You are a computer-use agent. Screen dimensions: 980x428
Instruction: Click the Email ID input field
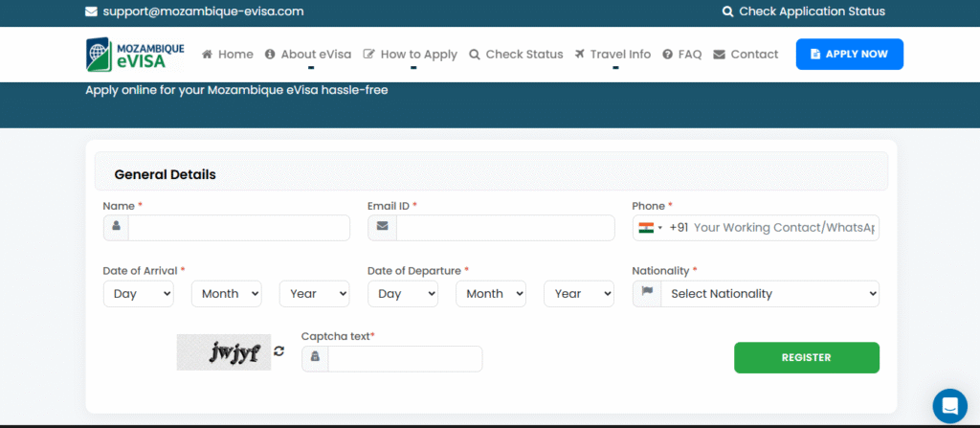tap(505, 228)
